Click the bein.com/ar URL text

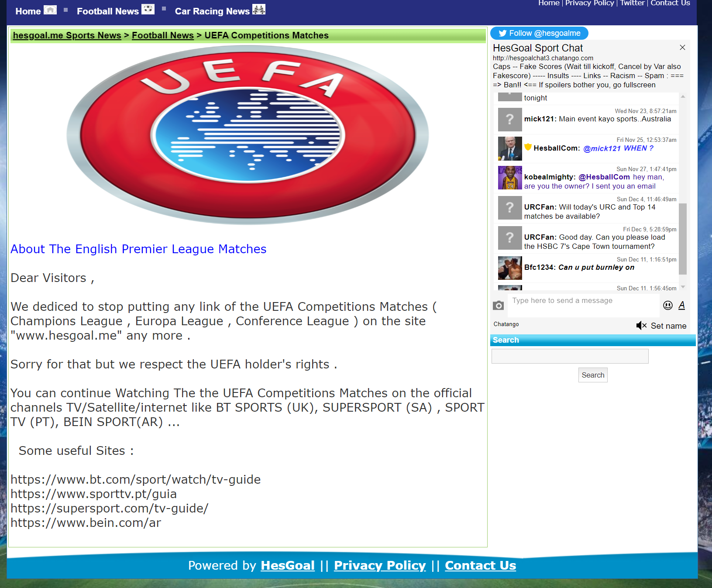86,523
